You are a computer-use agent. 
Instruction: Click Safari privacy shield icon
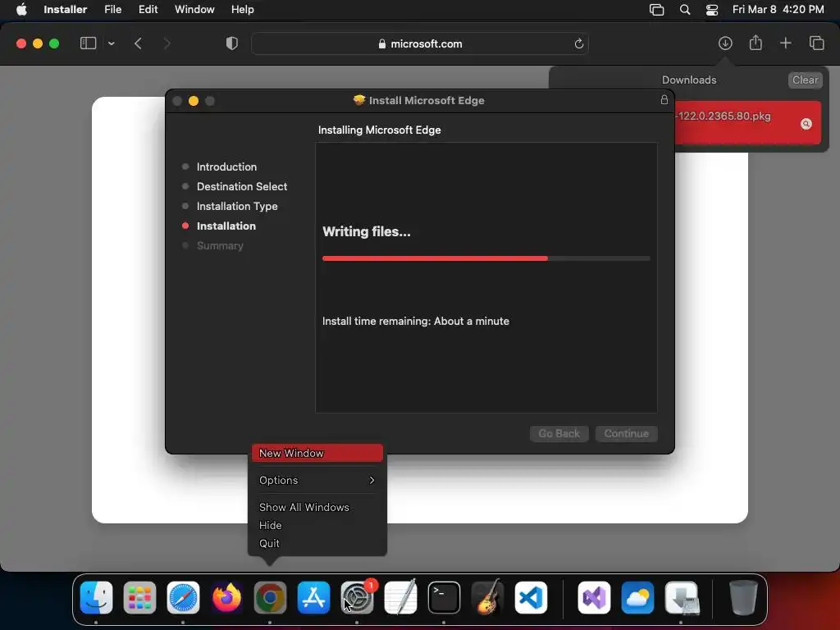(232, 43)
